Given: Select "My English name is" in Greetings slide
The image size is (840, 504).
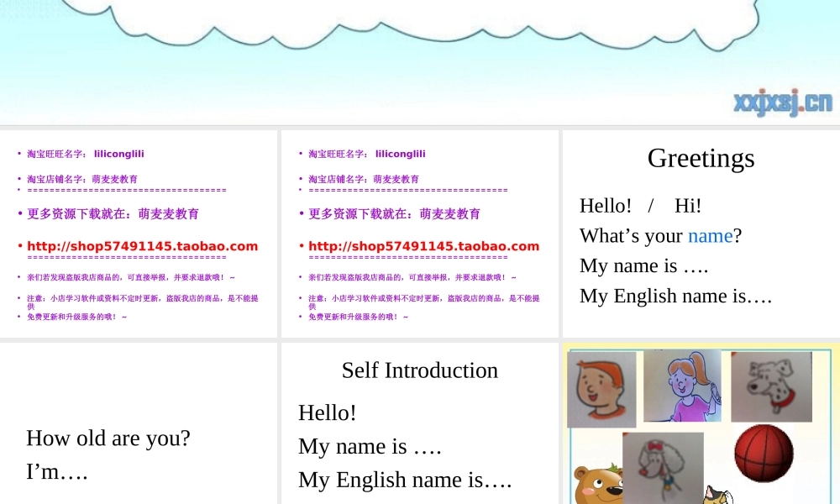Looking at the screenshot, I should coord(675,296).
